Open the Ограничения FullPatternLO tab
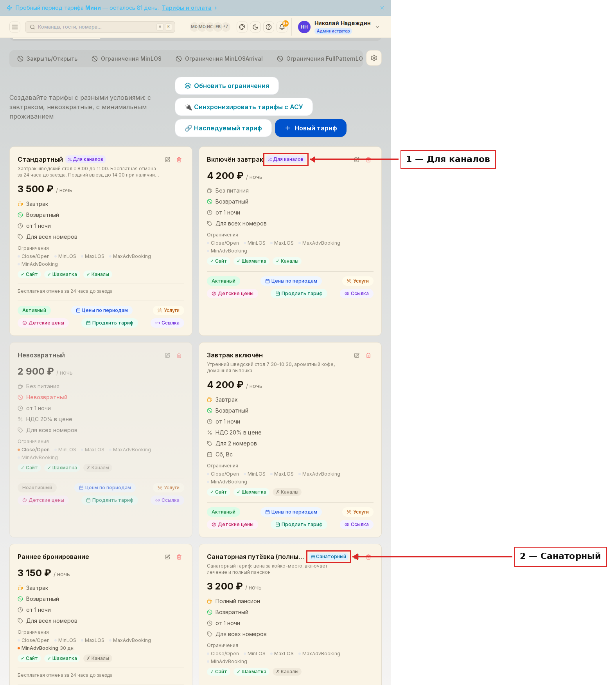 320,59
